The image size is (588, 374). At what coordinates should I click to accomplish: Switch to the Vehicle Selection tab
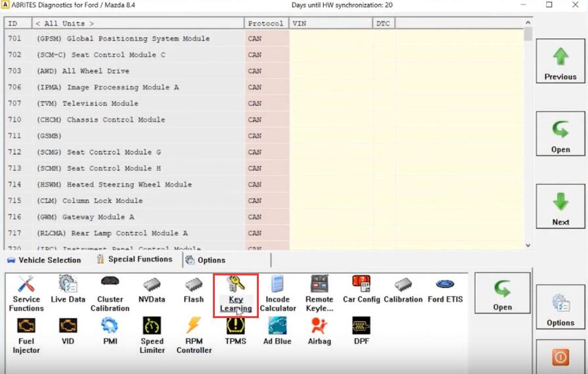(44, 260)
